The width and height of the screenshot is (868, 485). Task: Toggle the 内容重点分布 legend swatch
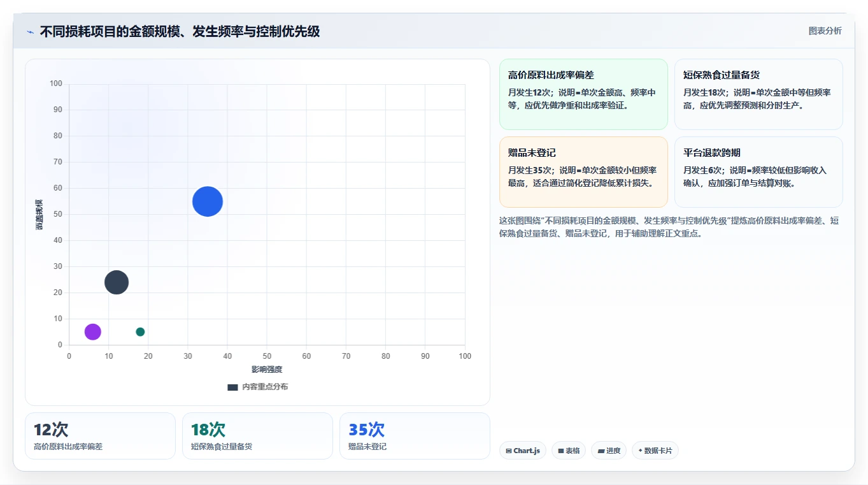(x=232, y=387)
